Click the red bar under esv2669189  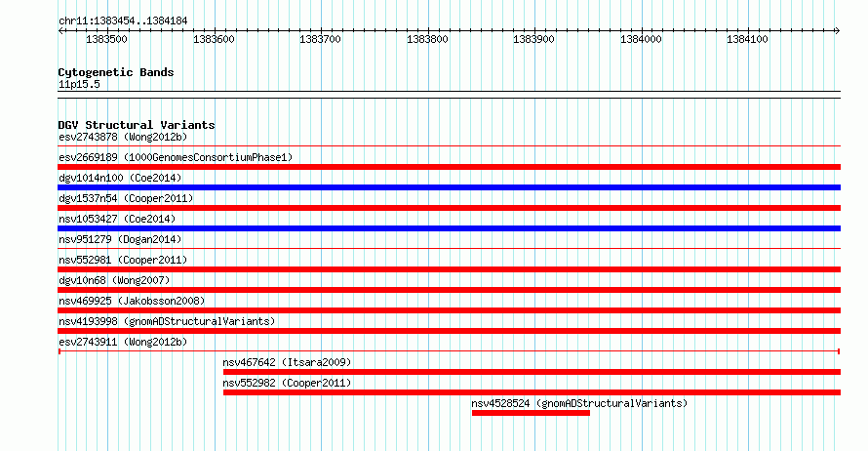(x=449, y=167)
